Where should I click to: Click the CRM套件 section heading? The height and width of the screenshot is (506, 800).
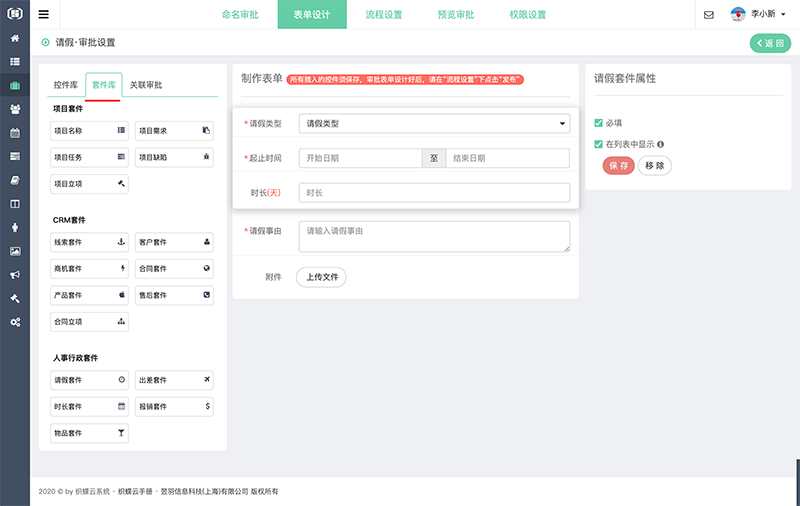click(69, 220)
